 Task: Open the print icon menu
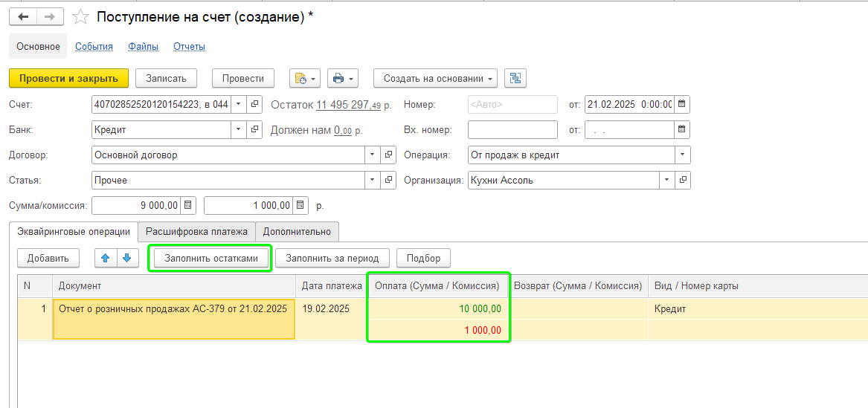(342, 79)
